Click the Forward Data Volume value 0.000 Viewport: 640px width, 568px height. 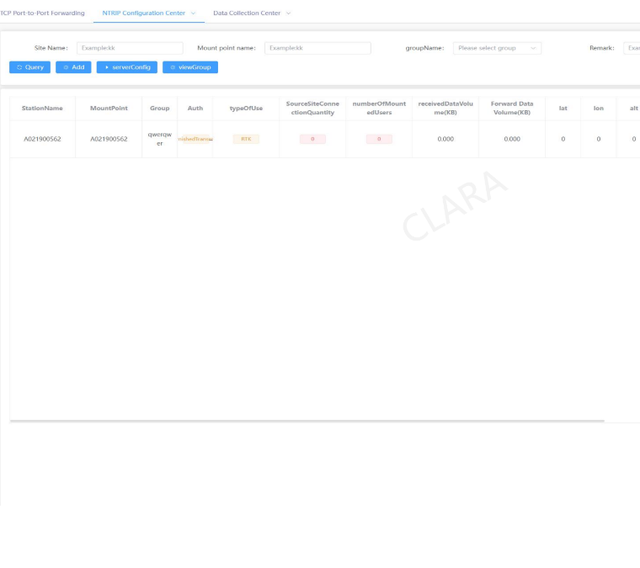point(512,139)
